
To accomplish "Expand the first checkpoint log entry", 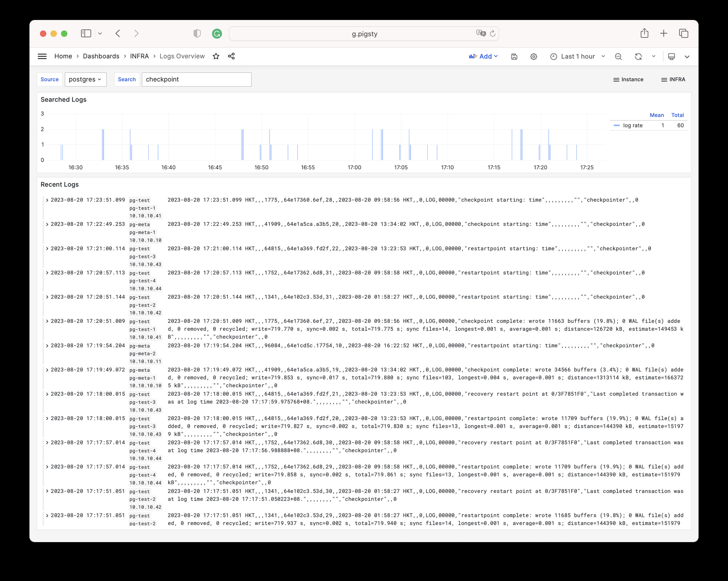I will 47,200.
